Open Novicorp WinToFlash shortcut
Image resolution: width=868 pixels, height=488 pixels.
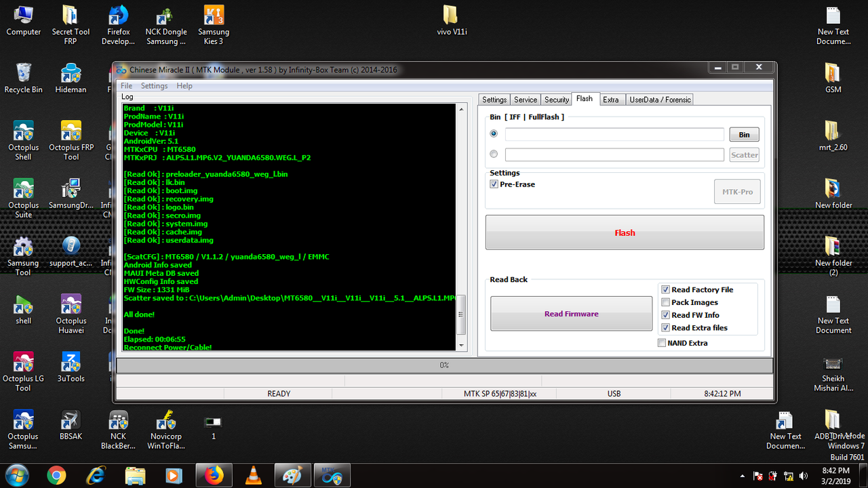(x=166, y=430)
